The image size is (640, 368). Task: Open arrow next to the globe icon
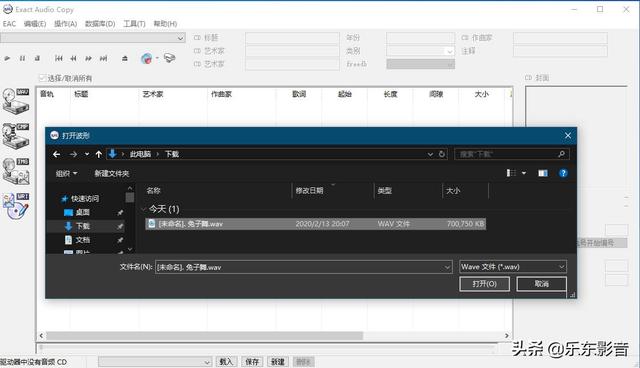point(157,58)
